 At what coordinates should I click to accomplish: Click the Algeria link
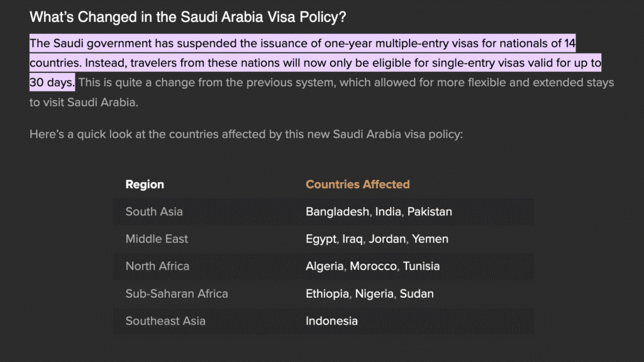tap(325, 266)
